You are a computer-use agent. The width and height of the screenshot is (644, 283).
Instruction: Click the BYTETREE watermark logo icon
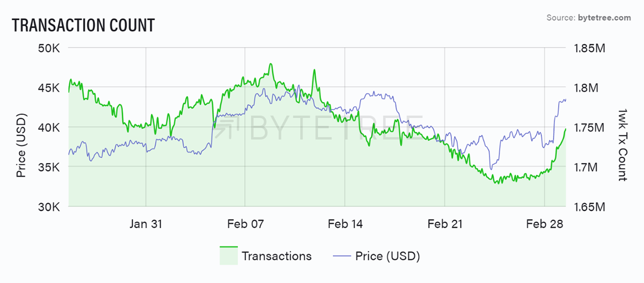pos(232,127)
